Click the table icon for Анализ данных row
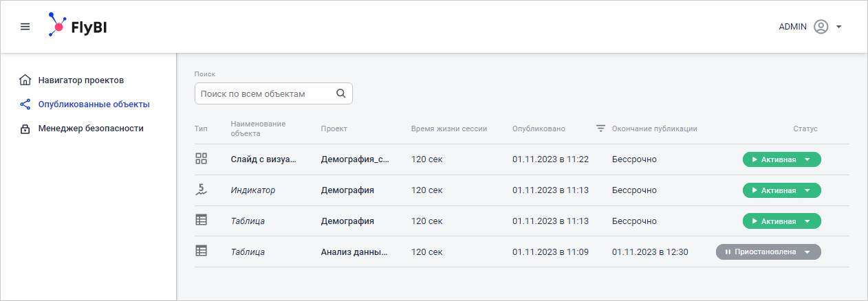This screenshot has width=868, height=301. tap(202, 252)
